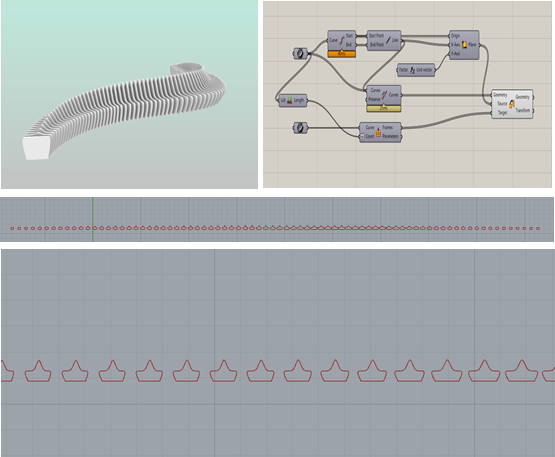The height and width of the screenshot is (457, 555).
Task: Click the 'Origin' input of Plane component
Action: pyautogui.click(x=456, y=36)
